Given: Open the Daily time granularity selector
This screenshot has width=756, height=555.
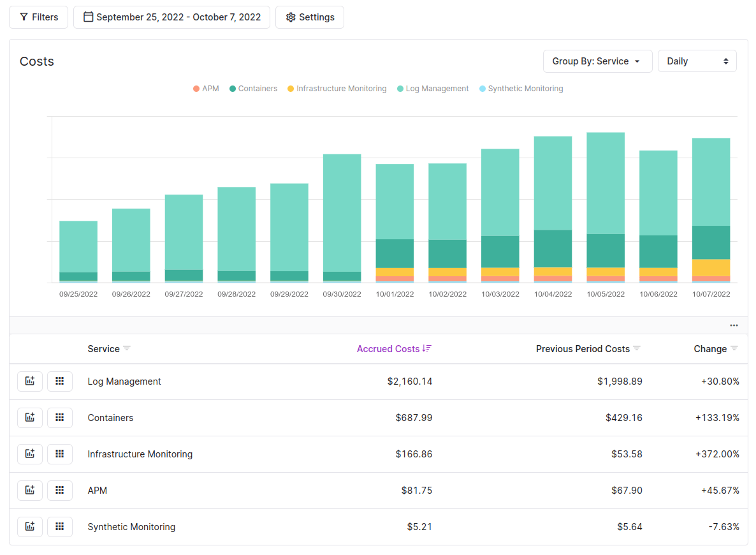Looking at the screenshot, I should click(697, 61).
